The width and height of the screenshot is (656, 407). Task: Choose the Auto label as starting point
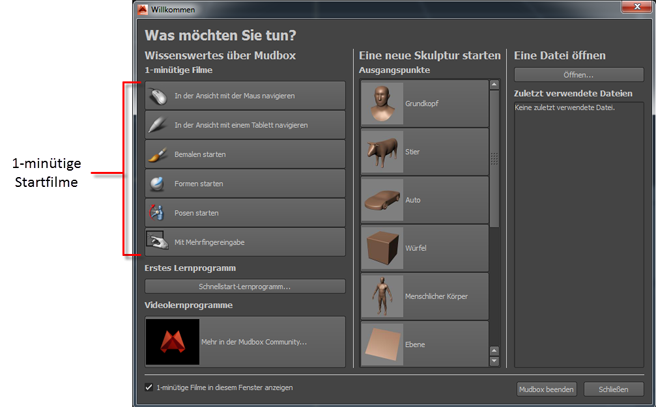coord(413,200)
